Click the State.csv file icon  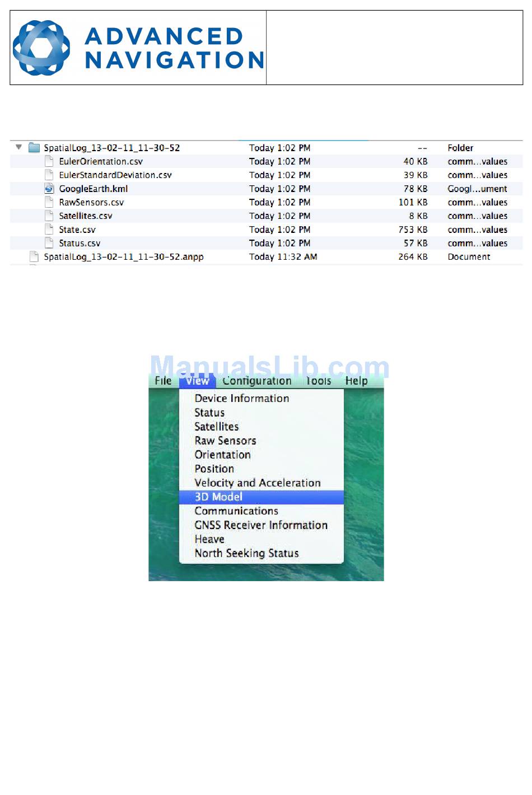49,230
